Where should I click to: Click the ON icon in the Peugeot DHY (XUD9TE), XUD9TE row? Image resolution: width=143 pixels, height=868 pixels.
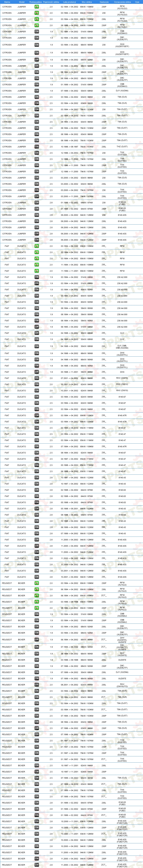coord(36,640)
